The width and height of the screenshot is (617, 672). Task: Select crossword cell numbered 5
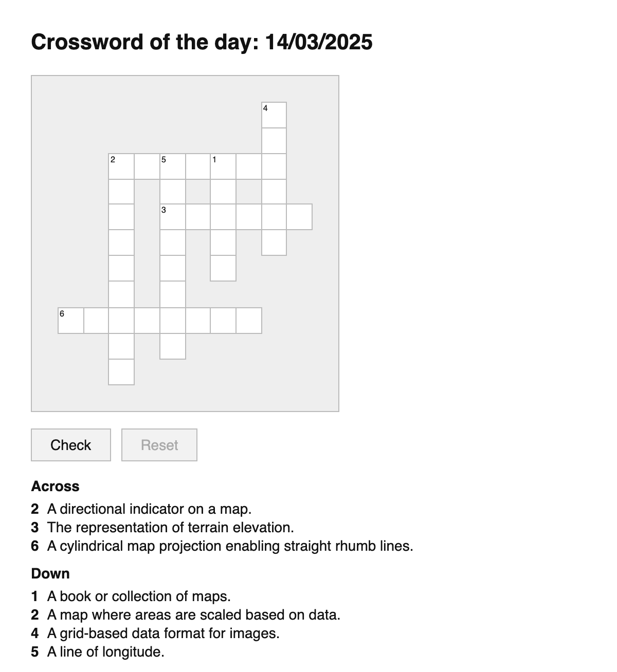[x=172, y=165]
